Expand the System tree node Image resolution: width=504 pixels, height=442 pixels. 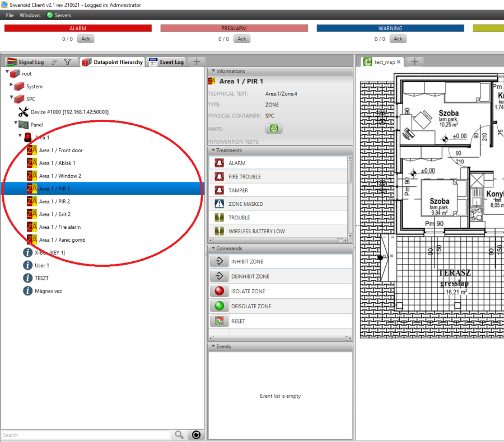12,86
